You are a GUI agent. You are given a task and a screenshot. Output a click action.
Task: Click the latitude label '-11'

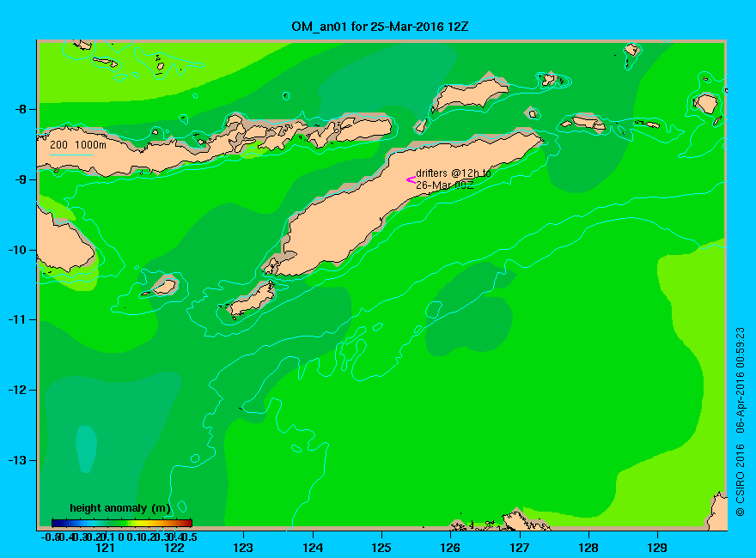click(x=18, y=319)
